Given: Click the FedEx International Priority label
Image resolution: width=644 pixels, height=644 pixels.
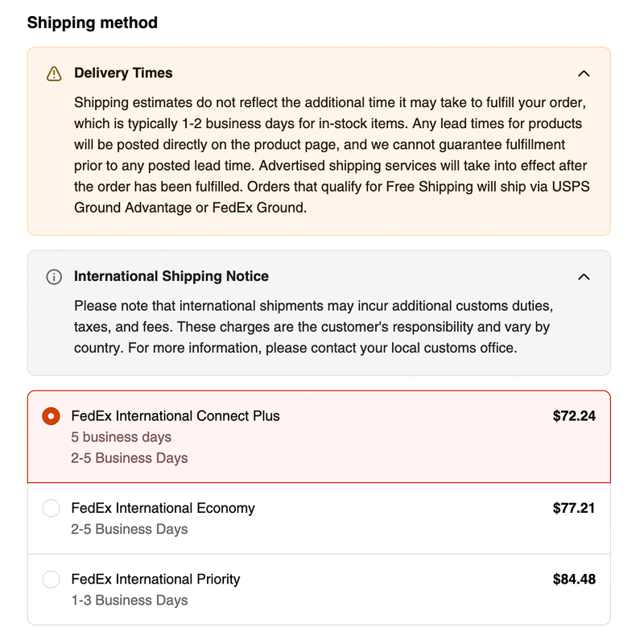Looking at the screenshot, I should [155, 579].
